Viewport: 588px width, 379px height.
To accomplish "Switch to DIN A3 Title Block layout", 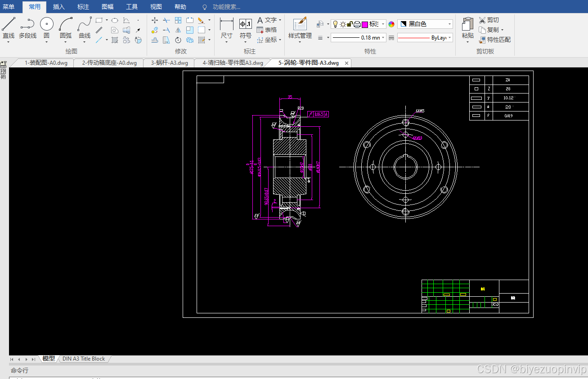I will [84, 359].
